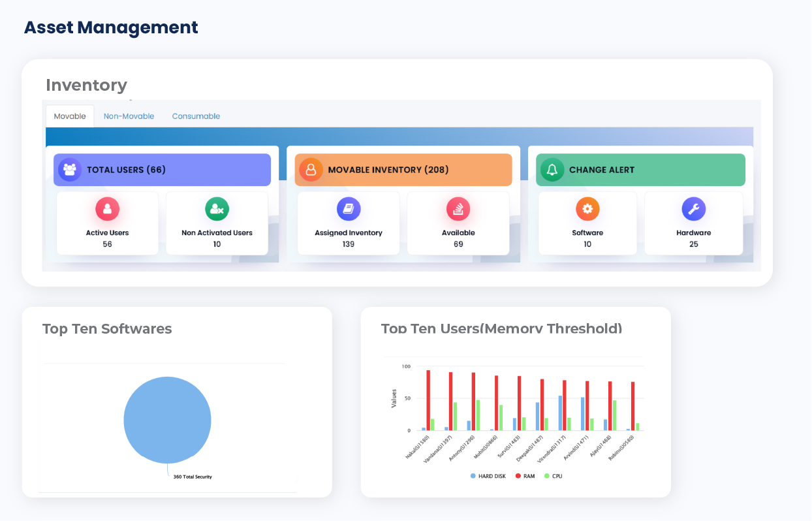Toggle CPU series in chart legend
The width and height of the screenshot is (812, 521).
tap(553, 476)
